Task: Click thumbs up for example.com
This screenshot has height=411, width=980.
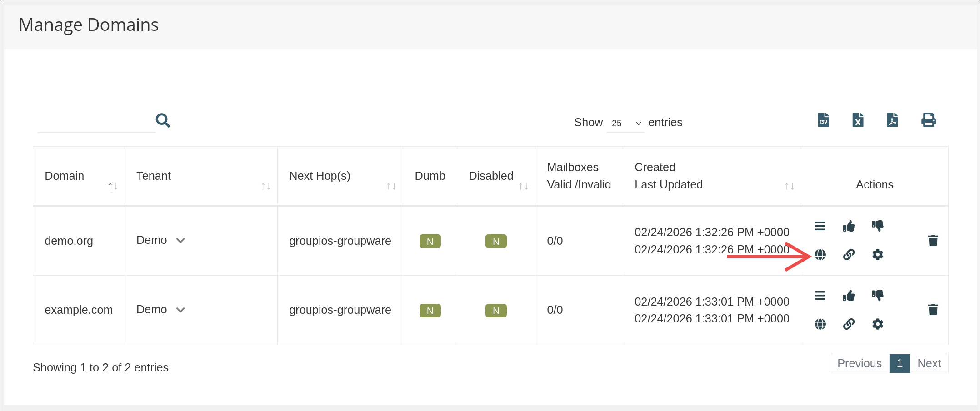Action: click(x=849, y=296)
